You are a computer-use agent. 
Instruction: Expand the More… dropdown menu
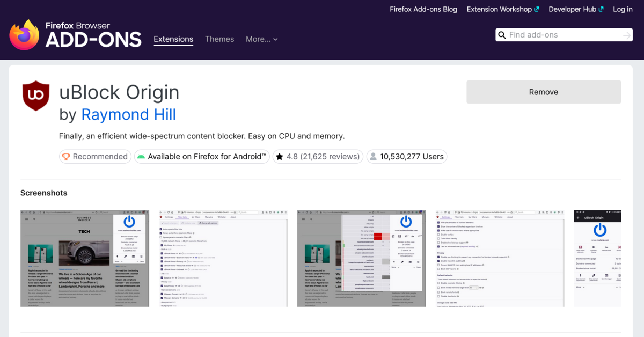click(x=262, y=39)
